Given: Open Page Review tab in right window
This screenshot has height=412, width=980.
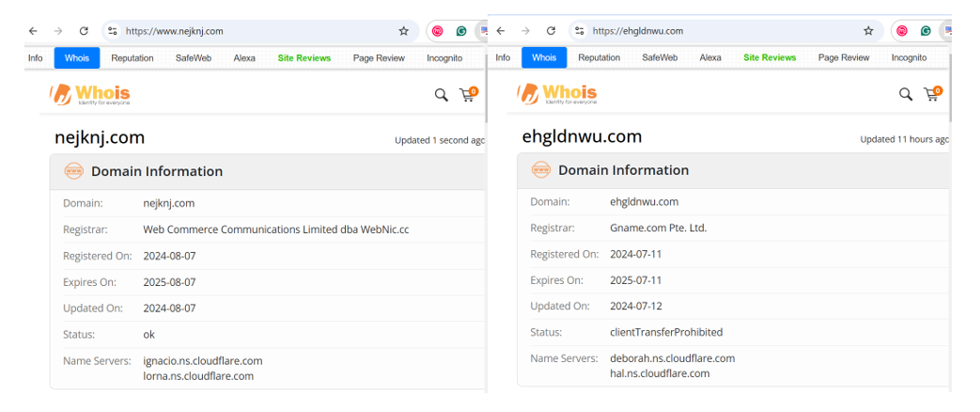Looking at the screenshot, I should (843, 58).
